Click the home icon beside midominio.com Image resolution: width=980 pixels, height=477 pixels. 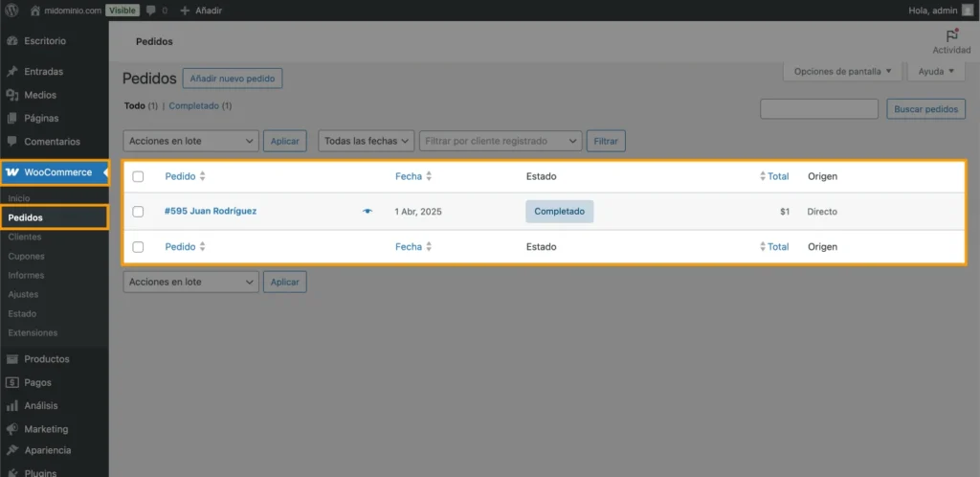click(x=35, y=10)
